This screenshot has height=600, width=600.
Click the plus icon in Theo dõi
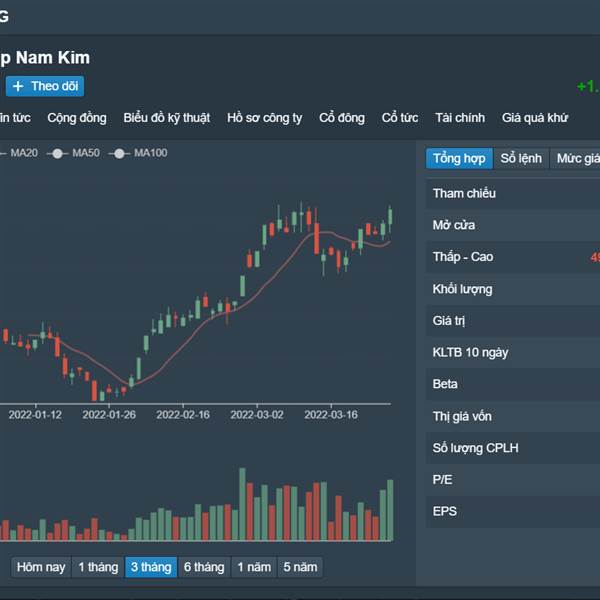click(x=18, y=86)
